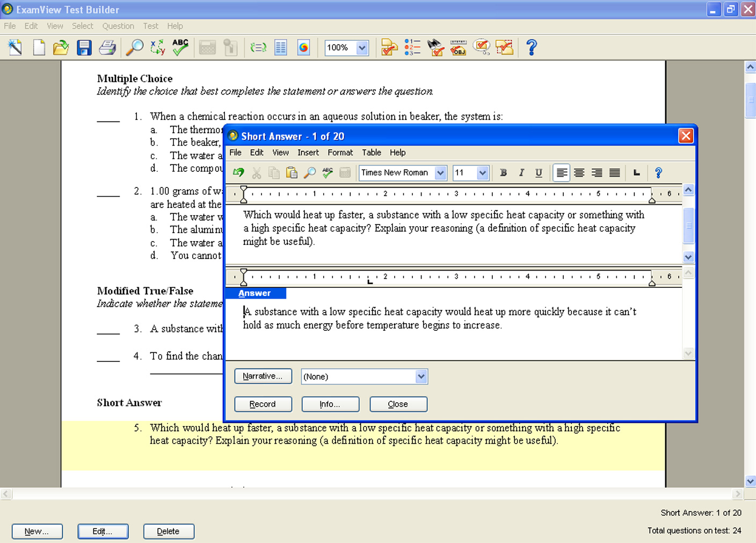Image resolution: width=756 pixels, height=543 pixels.
Task: Open the File menu in ExamView
Action: click(x=10, y=26)
